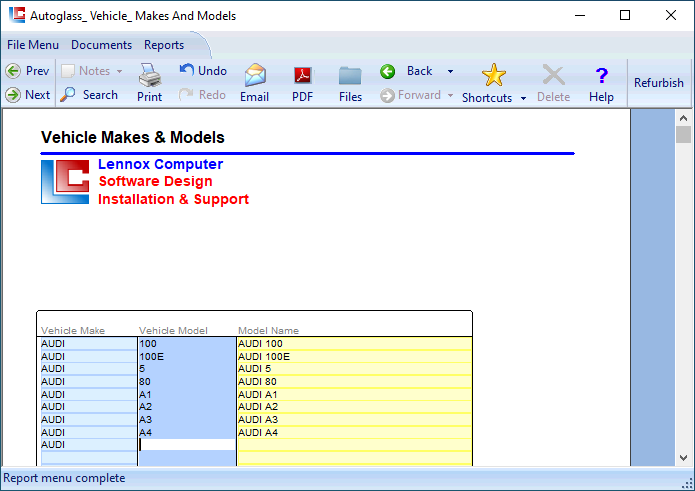Click the Print printer icon
The height and width of the screenshot is (491, 695).
coord(149,75)
